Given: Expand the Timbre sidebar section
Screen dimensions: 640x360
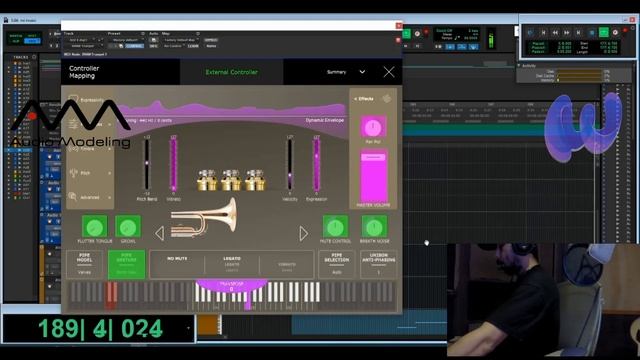Looking at the screenshot, I should click(89, 149).
